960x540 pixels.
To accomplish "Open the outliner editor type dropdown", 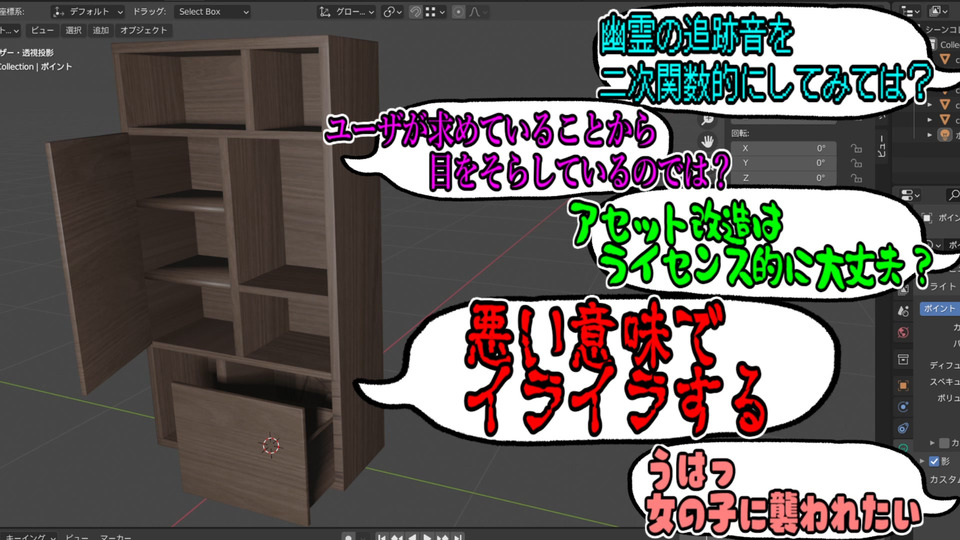I will pyautogui.click(x=910, y=11).
